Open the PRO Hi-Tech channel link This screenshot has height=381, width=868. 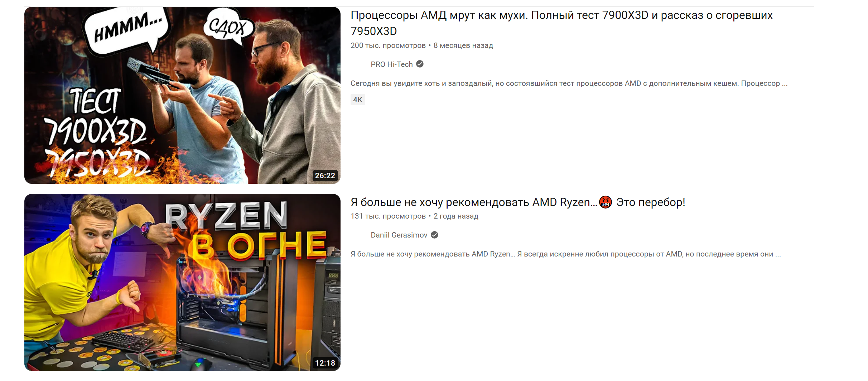392,64
